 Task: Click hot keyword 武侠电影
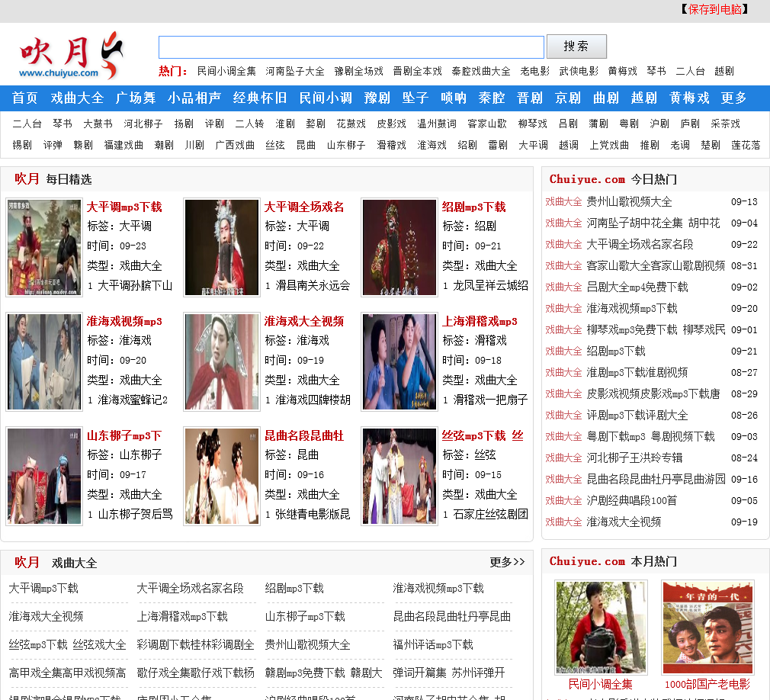pos(579,71)
